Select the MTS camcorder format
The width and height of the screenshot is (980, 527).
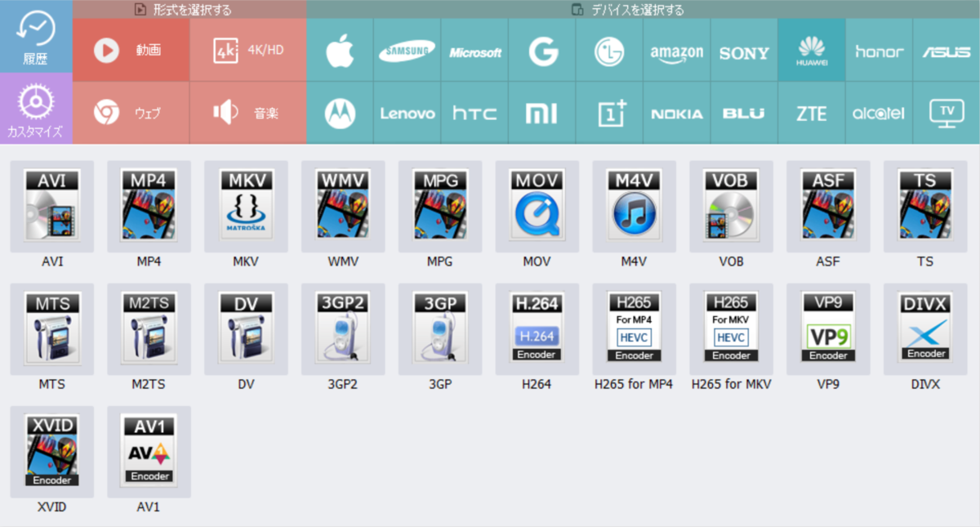click(52, 329)
